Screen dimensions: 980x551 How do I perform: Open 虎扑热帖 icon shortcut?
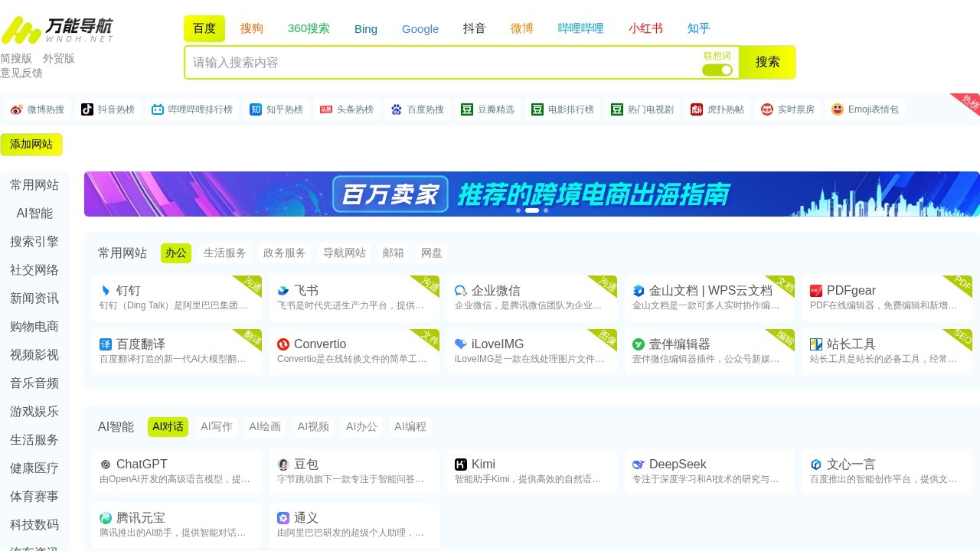[697, 109]
